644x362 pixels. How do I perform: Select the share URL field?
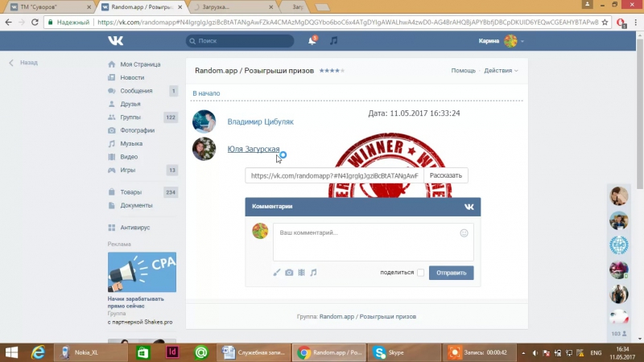point(334,175)
